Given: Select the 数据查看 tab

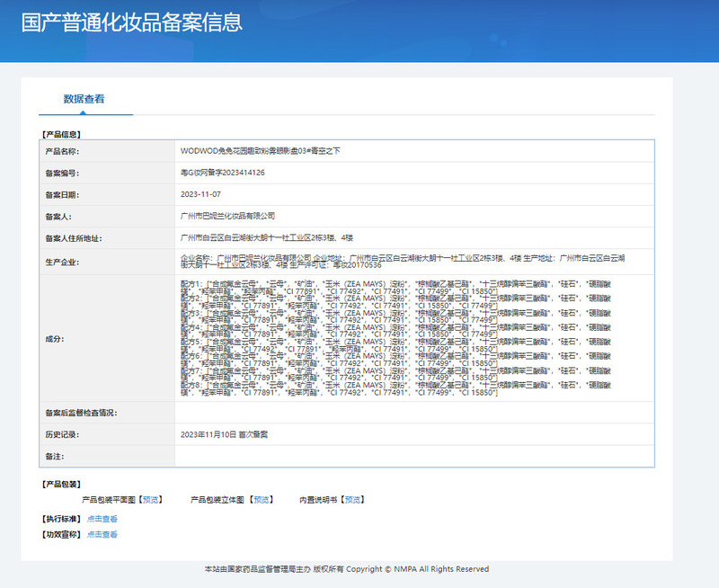Looking at the screenshot, I should coord(84,99).
